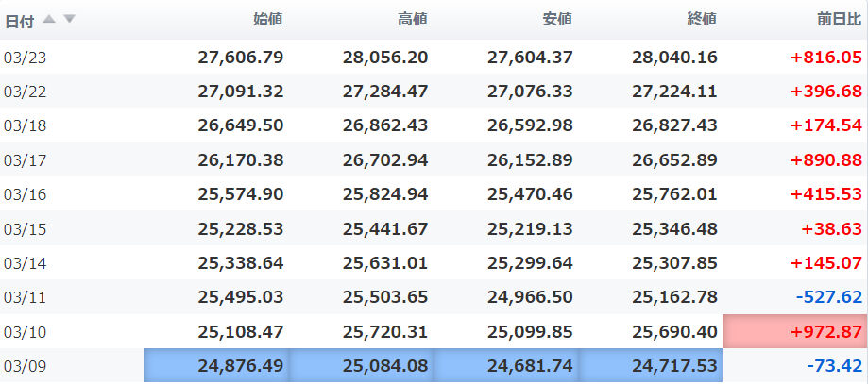Select the 03/15 date cell
The image size is (868, 384).
tap(25, 229)
